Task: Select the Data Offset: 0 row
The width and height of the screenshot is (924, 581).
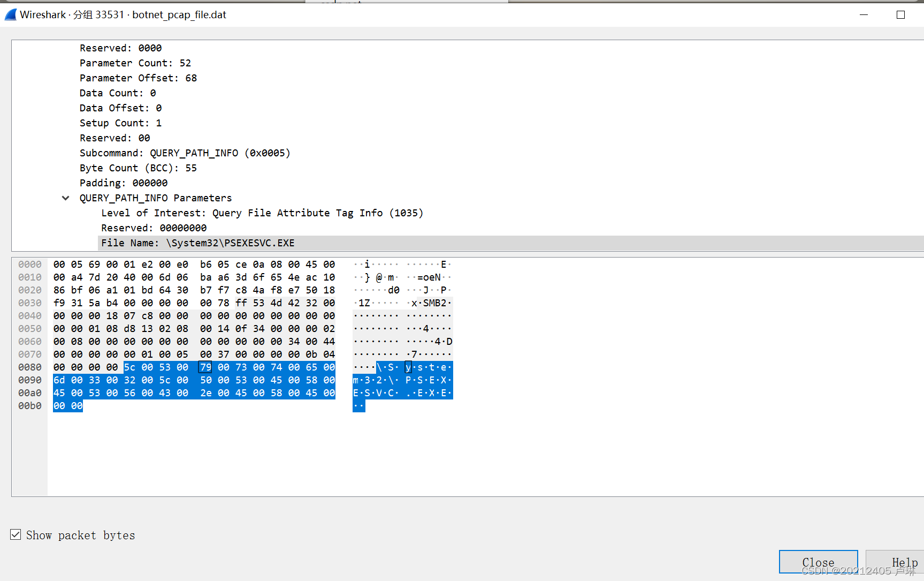Action: [x=500, y=108]
